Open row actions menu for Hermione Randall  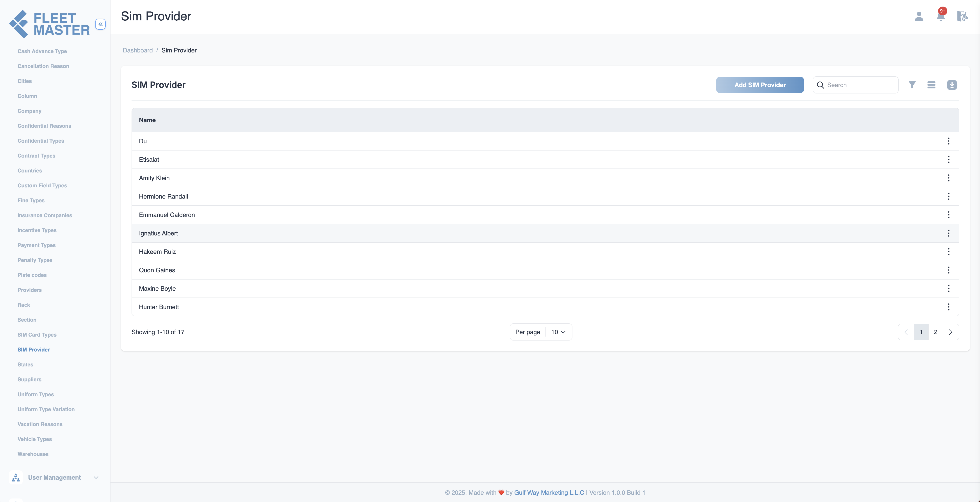coord(948,196)
